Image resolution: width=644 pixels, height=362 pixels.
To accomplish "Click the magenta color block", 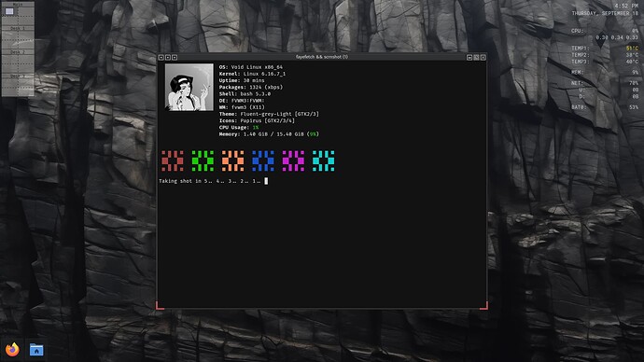I will click(x=293, y=160).
